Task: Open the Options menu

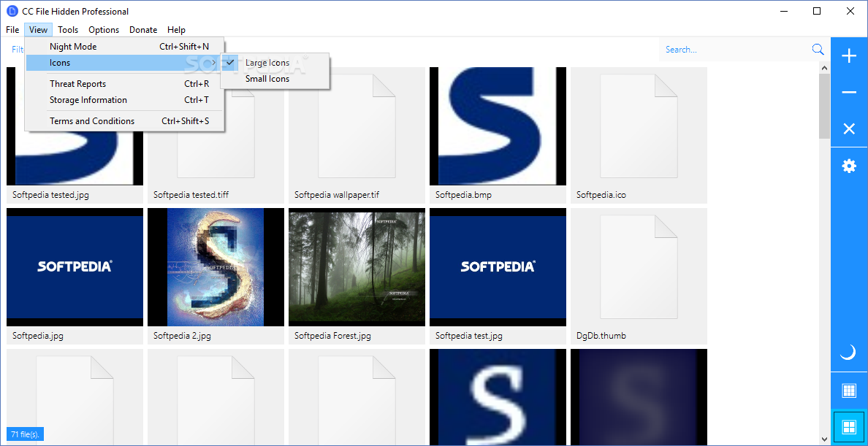Action: point(104,30)
